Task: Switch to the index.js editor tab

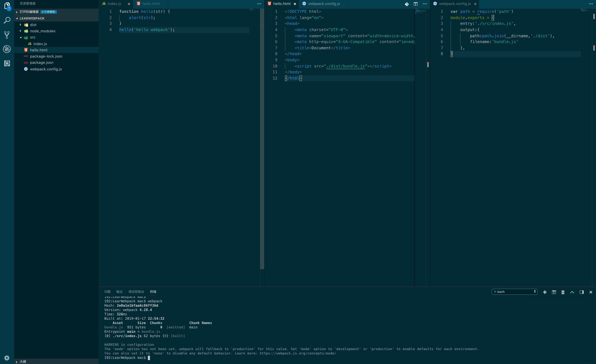Action: click(x=114, y=4)
